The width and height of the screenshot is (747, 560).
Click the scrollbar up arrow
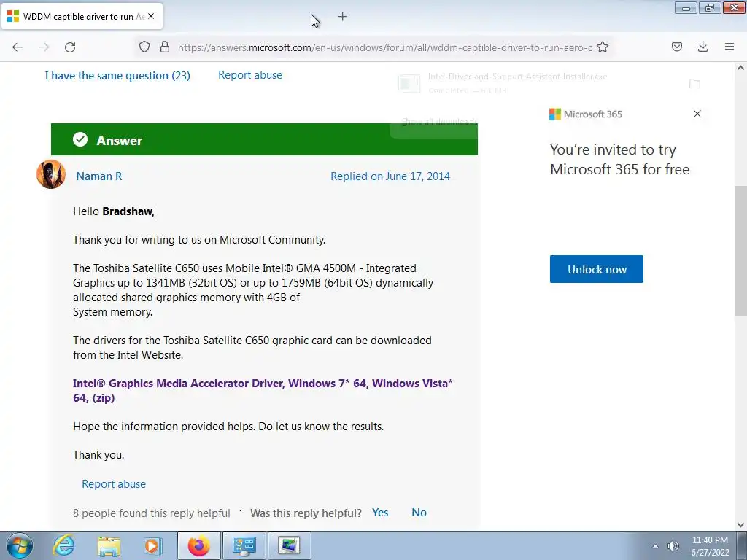[x=740, y=68]
